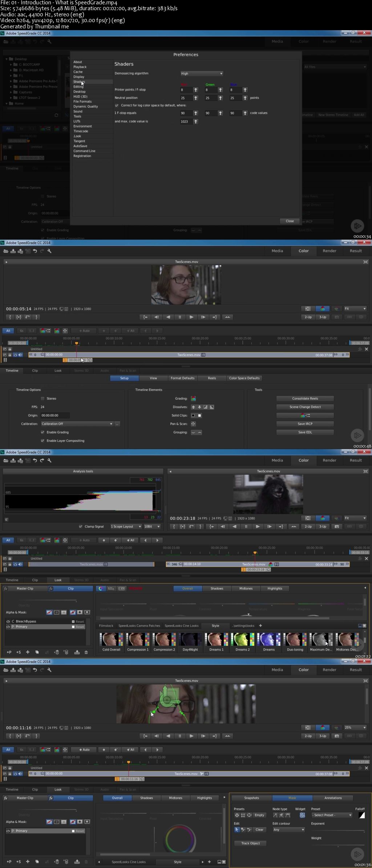Toggle Enable Grading checkbox in Setup tab
372x868 pixels.
pos(43,432)
